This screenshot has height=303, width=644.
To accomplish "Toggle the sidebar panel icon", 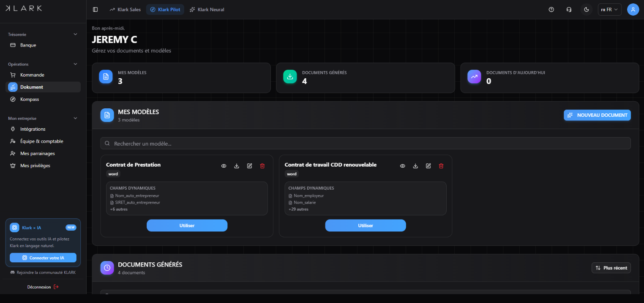I will 95,9.
